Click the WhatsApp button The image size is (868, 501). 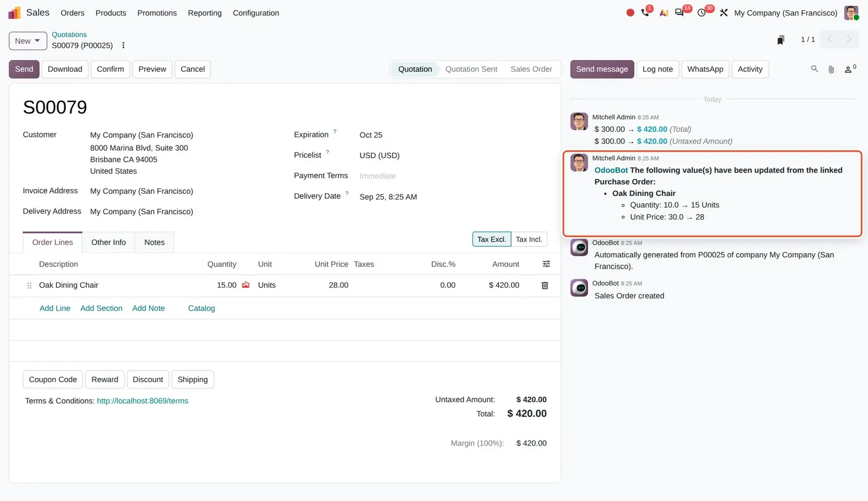point(705,69)
